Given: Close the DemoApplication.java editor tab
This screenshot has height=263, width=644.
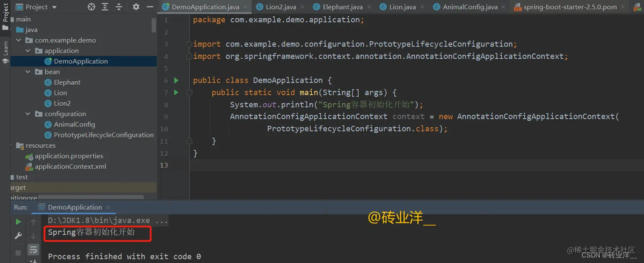Looking at the screenshot, I should [246, 7].
